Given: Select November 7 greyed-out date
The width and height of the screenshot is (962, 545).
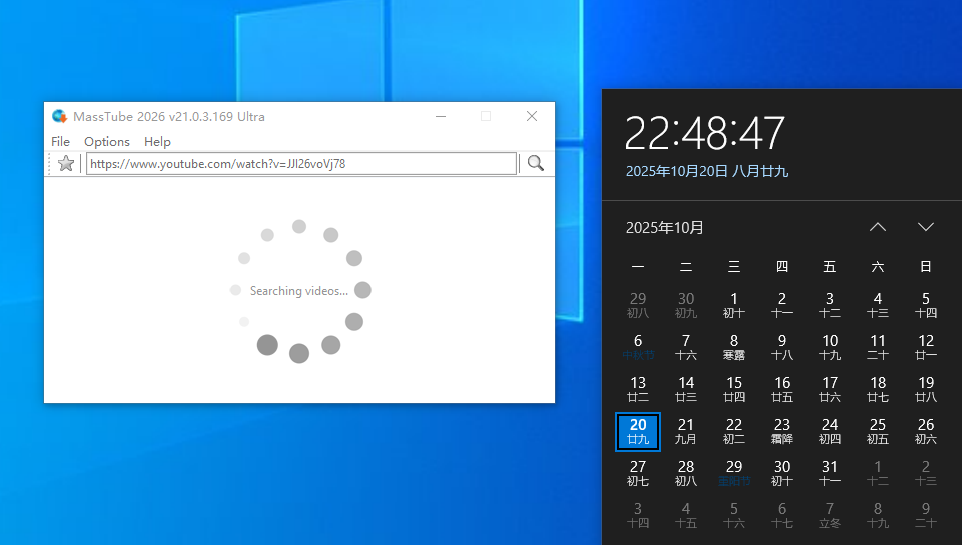Looking at the screenshot, I should pos(830,515).
